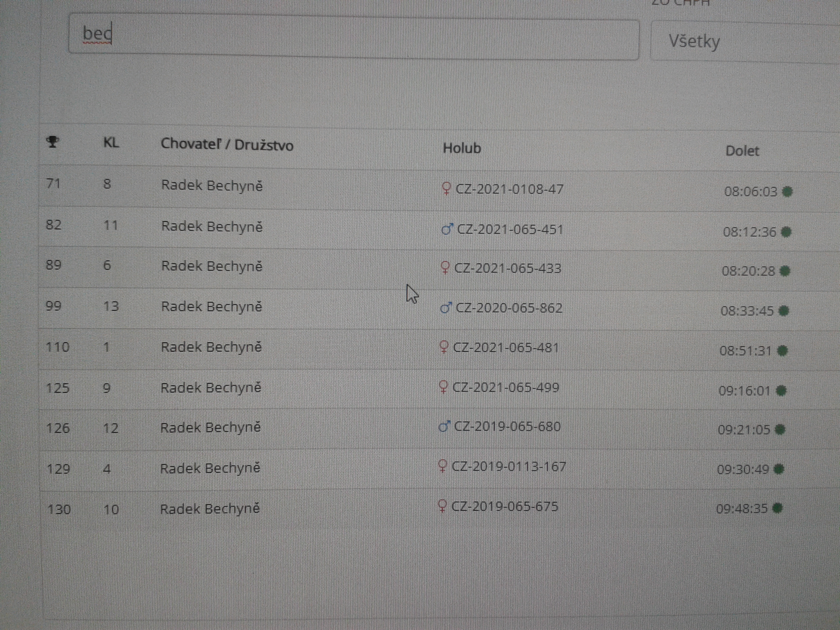
Task: Click Radek Bechyně in the rank 99 row
Action: click(x=212, y=307)
